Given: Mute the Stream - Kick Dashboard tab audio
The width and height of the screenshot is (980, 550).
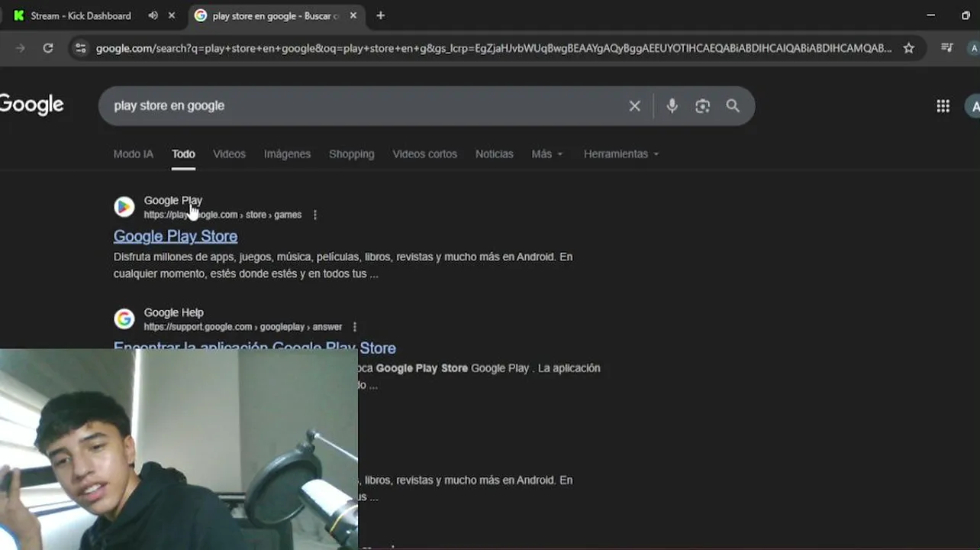Looking at the screenshot, I should click(x=153, y=15).
